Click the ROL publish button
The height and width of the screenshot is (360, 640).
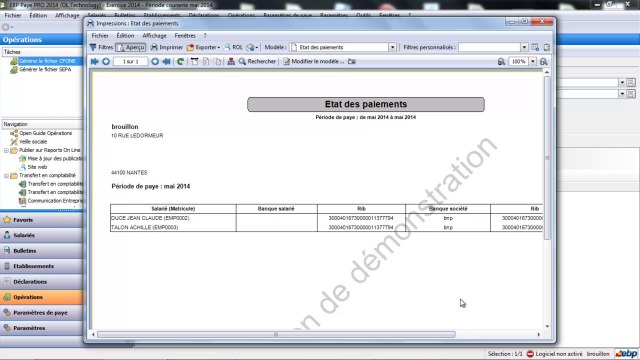pyautogui.click(x=233, y=47)
